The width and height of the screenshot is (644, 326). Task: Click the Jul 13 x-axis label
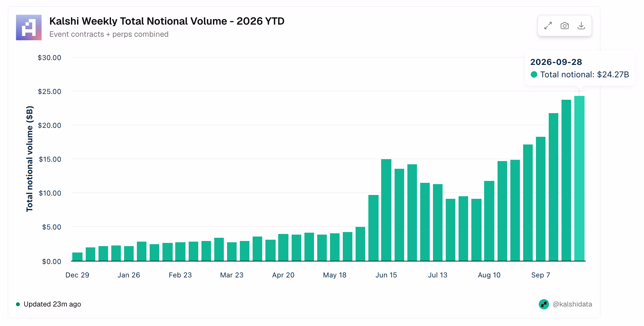point(438,275)
